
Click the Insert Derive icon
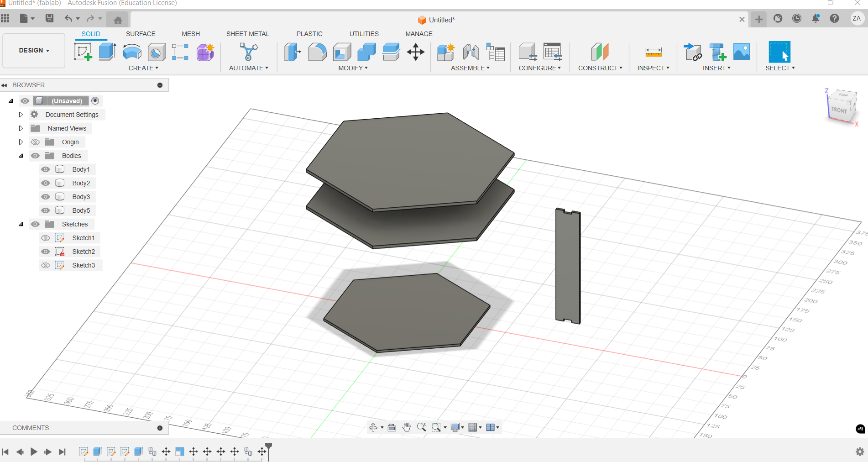693,52
